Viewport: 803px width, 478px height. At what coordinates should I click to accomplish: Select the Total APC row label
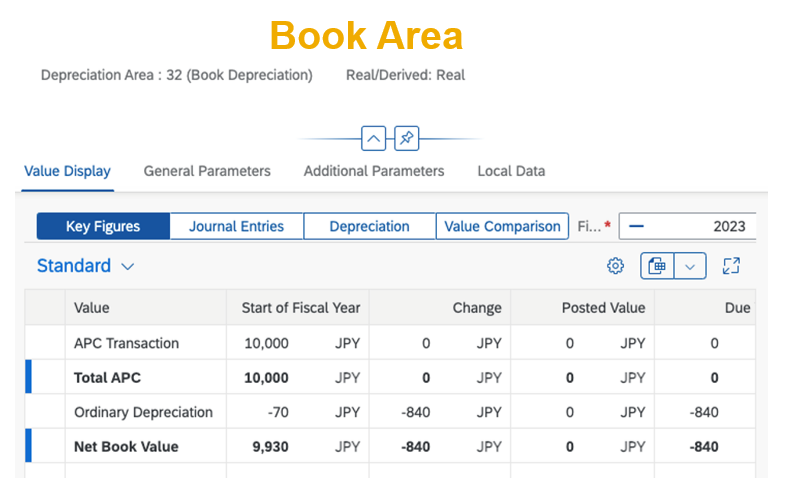coord(107,378)
